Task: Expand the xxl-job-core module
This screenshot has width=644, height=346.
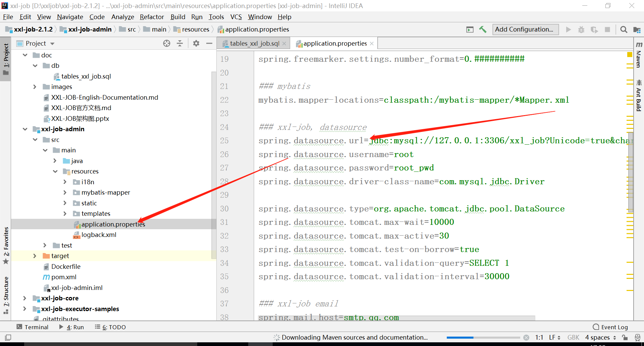Action: click(25, 298)
